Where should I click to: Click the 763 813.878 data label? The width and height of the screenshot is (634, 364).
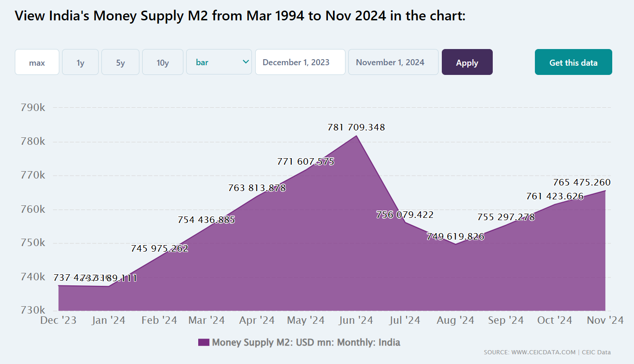(257, 188)
